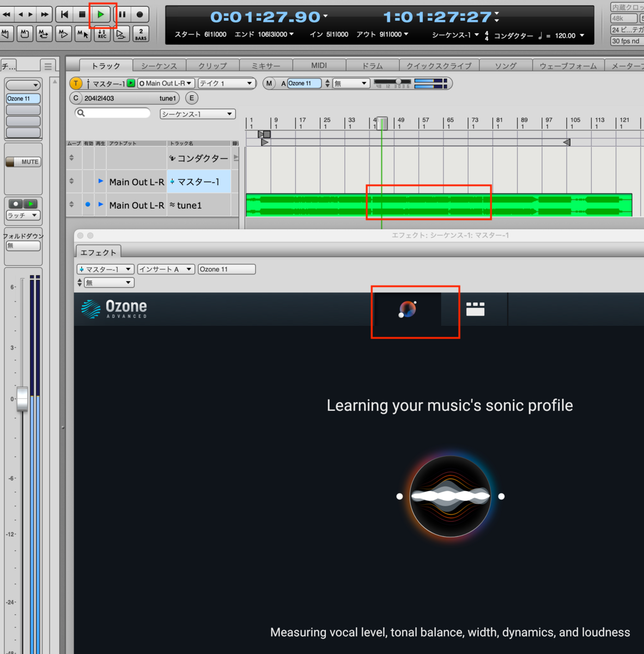The width and height of the screenshot is (644, 654).
Task: Toggle play-enable for the tune1 track
Action: point(101,204)
